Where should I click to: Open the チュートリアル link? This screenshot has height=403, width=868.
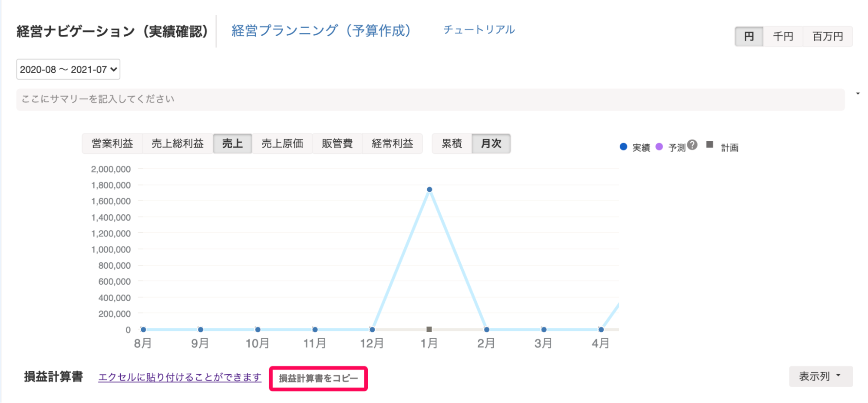(479, 30)
